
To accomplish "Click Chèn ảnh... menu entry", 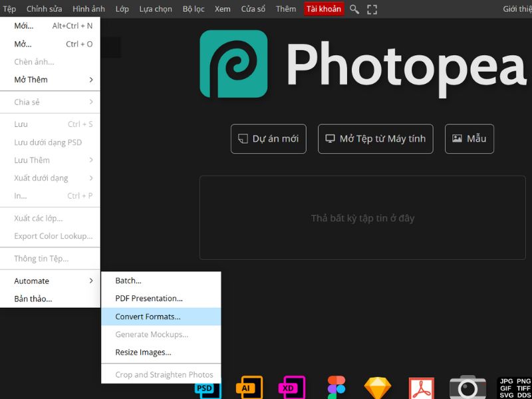I will click(x=50, y=62).
